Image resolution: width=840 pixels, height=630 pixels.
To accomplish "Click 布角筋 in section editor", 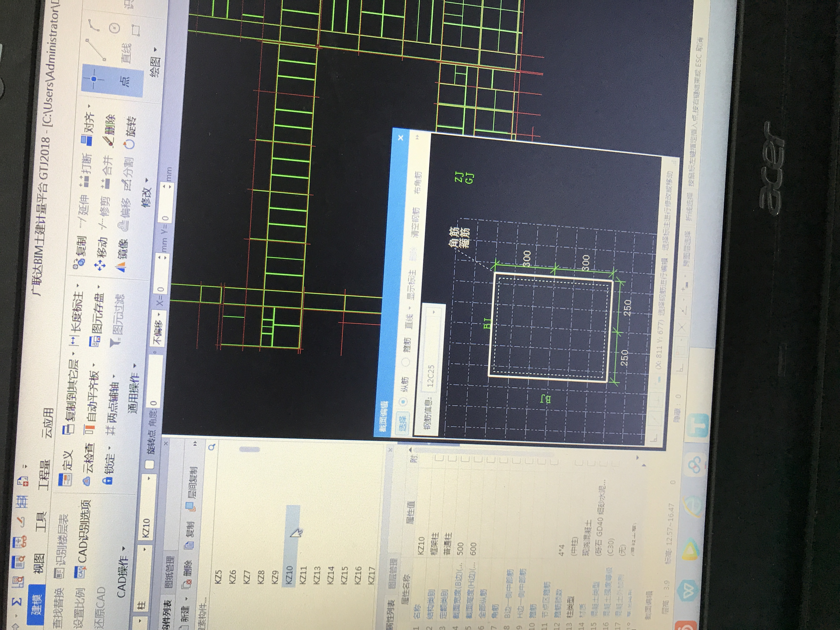I will 418,182.
